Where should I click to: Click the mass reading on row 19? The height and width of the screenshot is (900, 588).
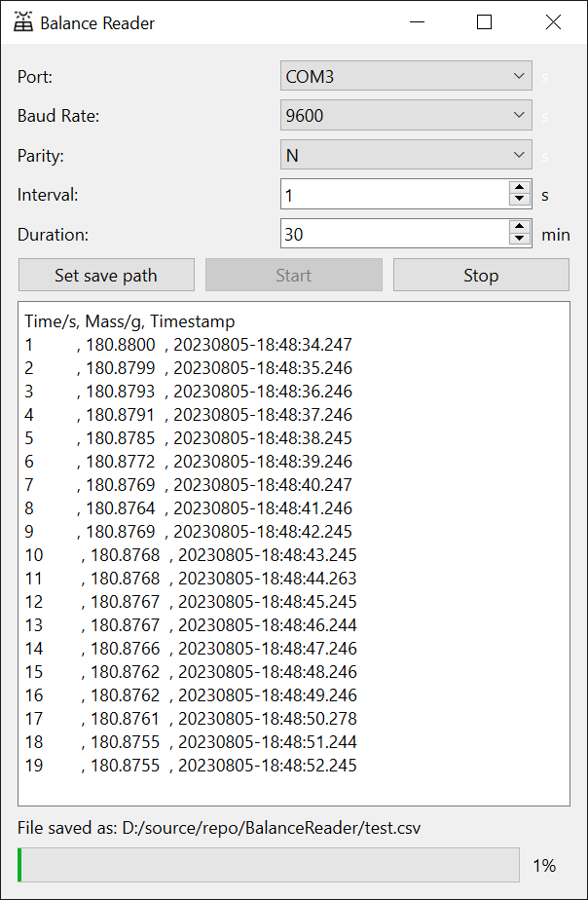pyautogui.click(x=117, y=765)
